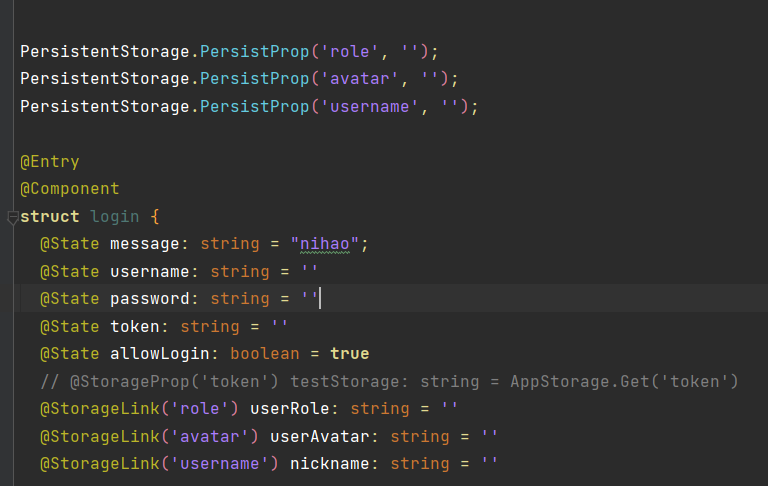
Task: Click the true value of allowLogin
Action: click(x=349, y=354)
